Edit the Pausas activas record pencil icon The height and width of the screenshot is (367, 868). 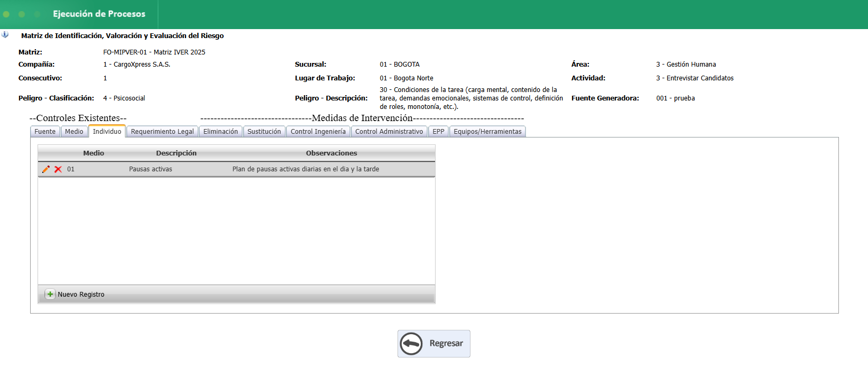[x=46, y=169]
